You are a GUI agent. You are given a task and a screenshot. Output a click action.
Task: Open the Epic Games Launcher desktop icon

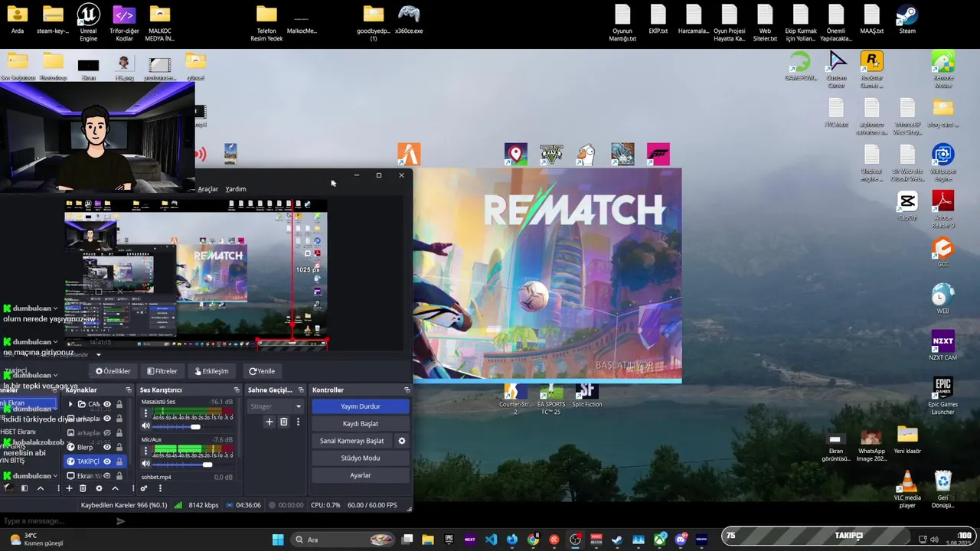pyautogui.click(x=942, y=396)
